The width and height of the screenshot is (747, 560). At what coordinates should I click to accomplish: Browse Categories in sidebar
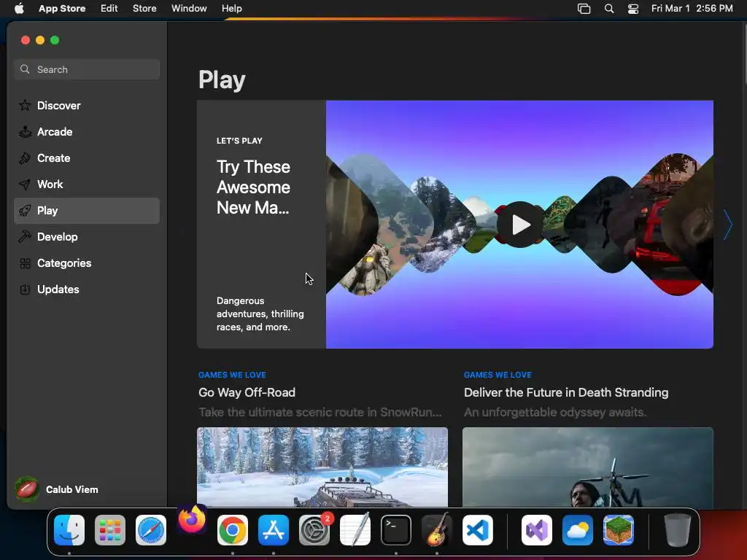[x=87, y=262]
